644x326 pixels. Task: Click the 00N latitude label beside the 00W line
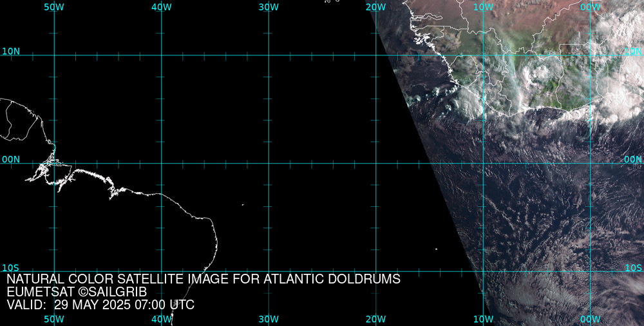click(x=633, y=160)
